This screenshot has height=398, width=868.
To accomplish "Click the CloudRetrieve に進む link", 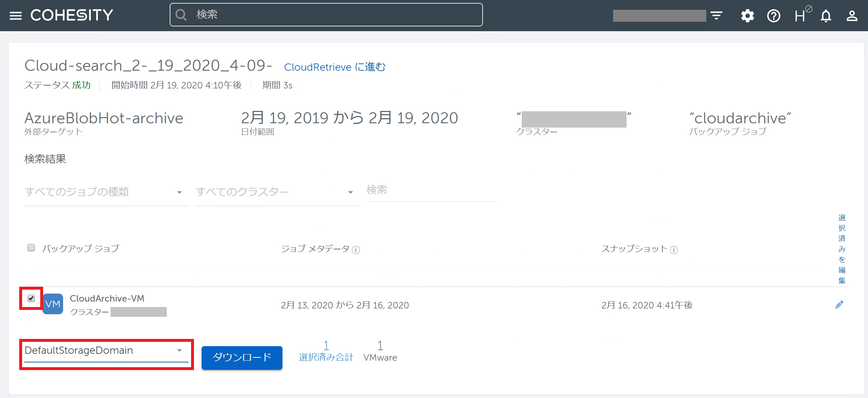I will click(335, 67).
